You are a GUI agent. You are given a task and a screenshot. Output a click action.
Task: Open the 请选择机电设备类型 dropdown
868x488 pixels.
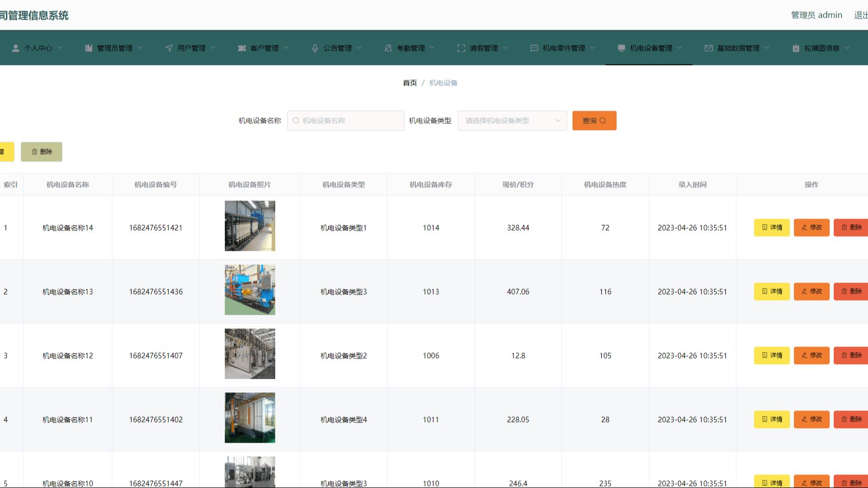[512, 120]
